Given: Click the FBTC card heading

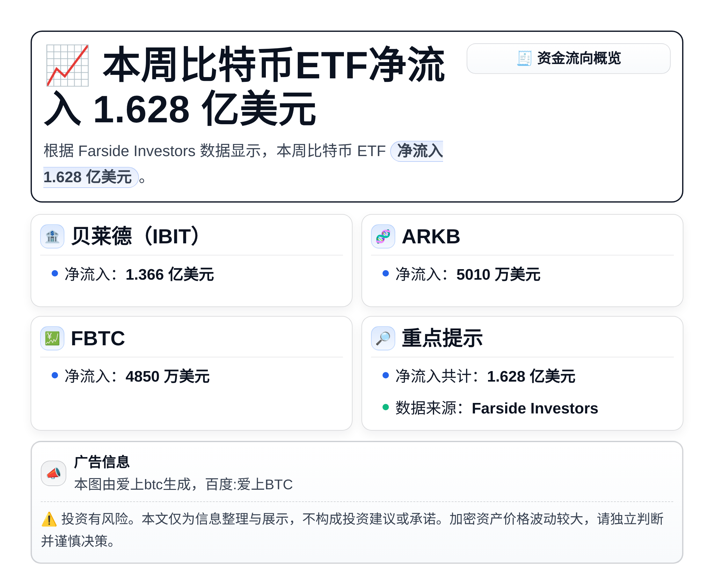Looking at the screenshot, I should coord(98,338).
